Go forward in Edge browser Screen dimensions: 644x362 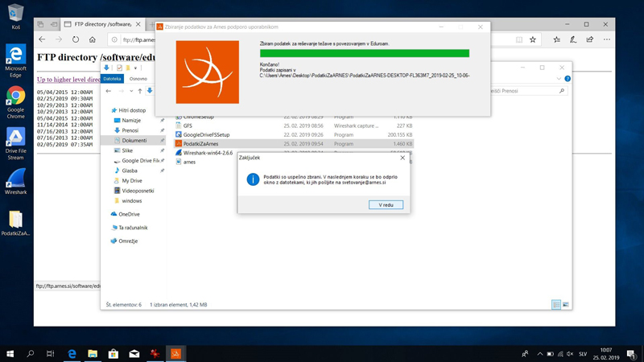(x=59, y=39)
